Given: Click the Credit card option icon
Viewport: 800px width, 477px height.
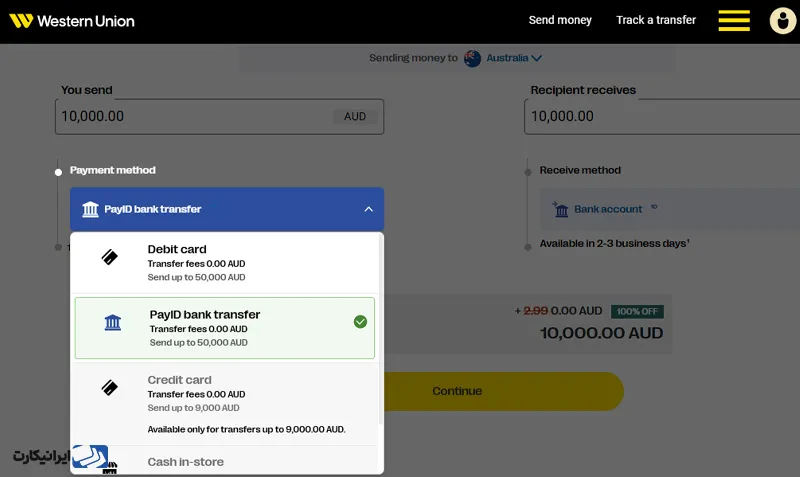Looking at the screenshot, I should (109, 388).
